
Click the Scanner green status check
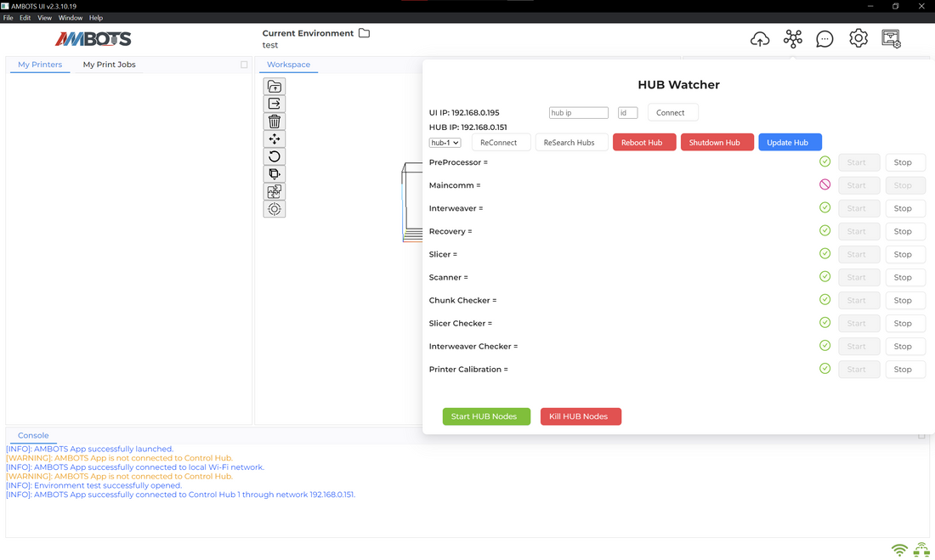click(824, 276)
